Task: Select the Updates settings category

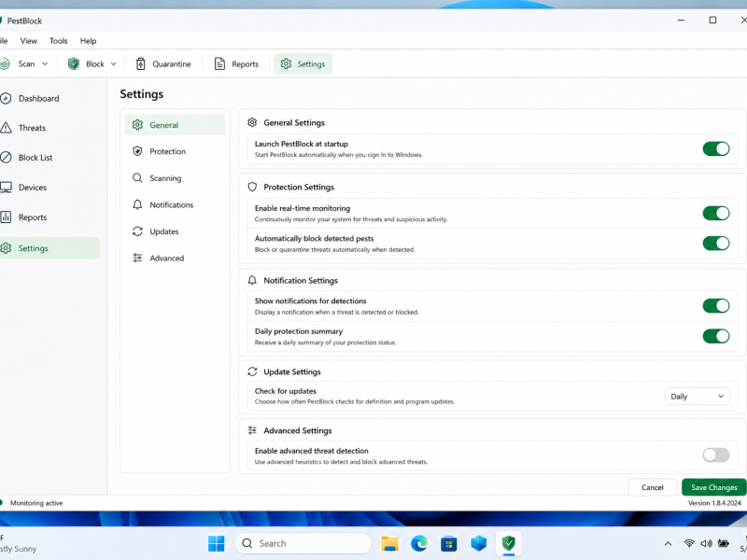Action: (x=175, y=231)
